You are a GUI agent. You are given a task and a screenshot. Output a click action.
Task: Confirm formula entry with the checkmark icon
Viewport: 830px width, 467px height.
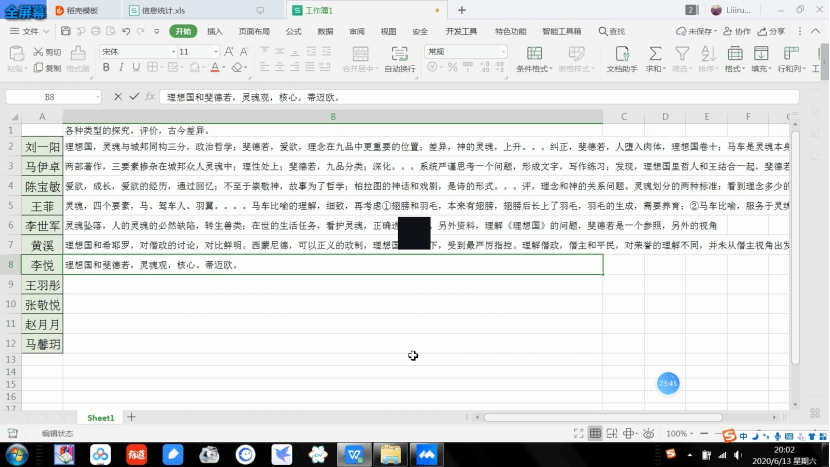coord(134,97)
